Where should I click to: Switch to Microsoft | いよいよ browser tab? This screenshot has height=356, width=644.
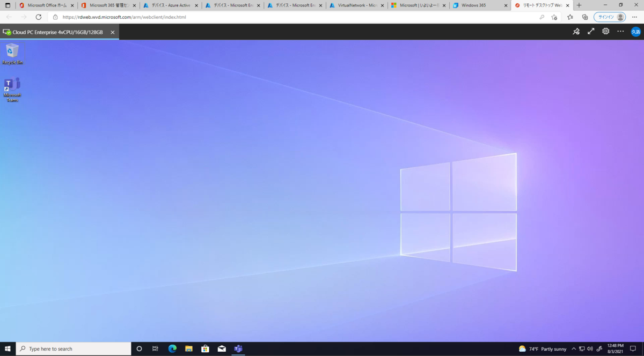[418, 5]
